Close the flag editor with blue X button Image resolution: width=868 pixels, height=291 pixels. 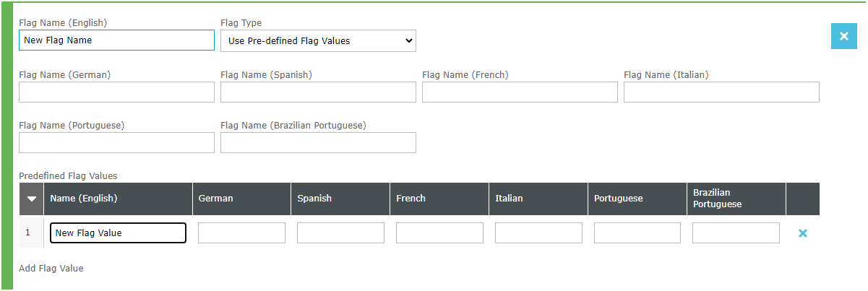point(843,36)
